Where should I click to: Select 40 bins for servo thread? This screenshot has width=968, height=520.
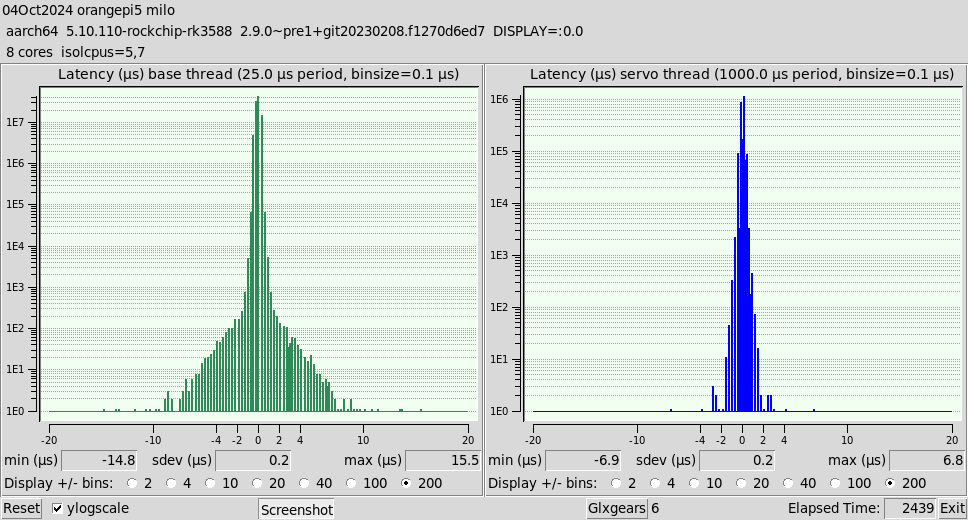point(788,483)
